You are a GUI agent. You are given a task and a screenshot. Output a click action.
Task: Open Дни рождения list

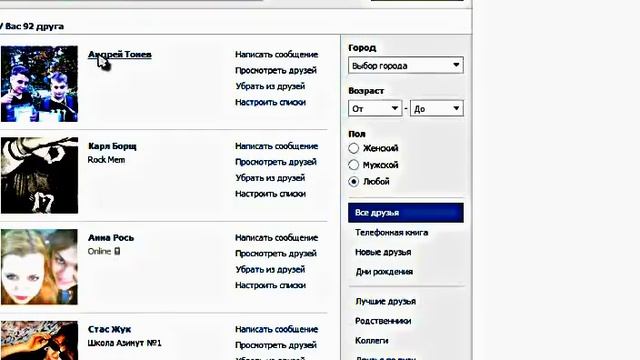pos(384,271)
